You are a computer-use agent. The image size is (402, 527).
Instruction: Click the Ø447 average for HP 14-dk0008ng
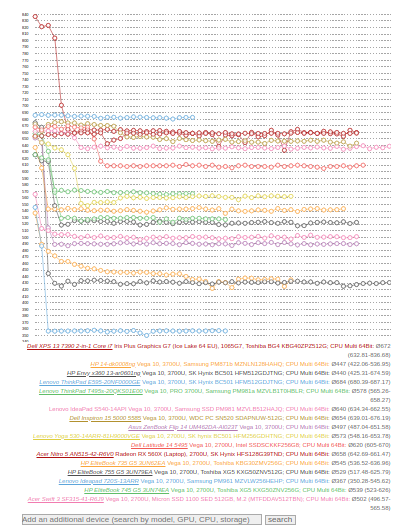pyautogui.click(x=339, y=364)
